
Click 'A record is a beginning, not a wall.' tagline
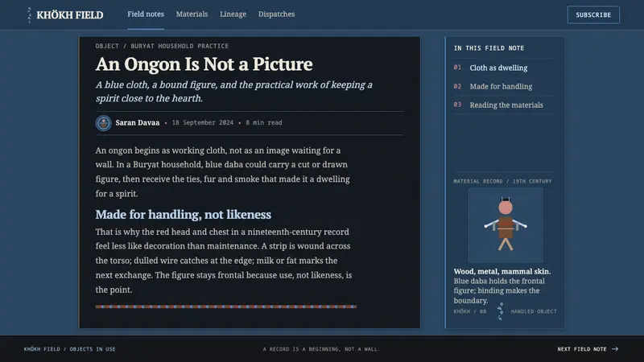pyautogui.click(x=321, y=349)
